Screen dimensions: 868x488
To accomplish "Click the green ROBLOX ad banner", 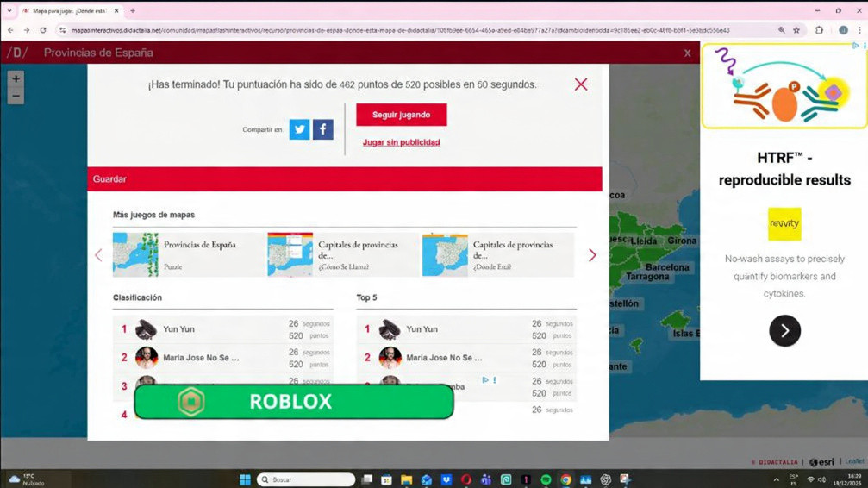I will (293, 402).
